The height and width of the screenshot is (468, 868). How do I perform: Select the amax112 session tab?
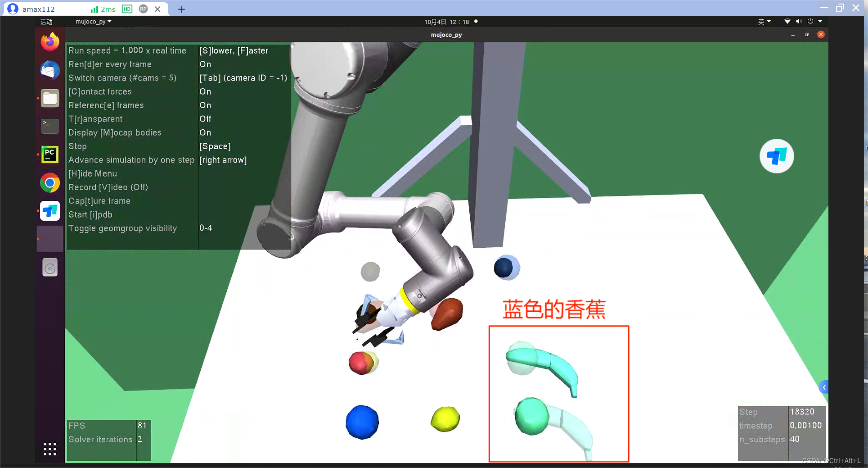tap(85, 9)
